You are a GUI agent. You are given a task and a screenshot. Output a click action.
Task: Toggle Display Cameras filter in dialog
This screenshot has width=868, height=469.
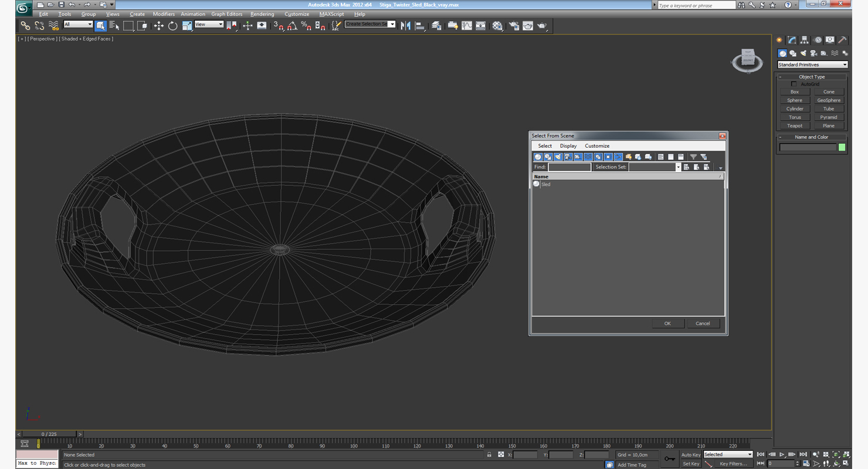coord(568,157)
